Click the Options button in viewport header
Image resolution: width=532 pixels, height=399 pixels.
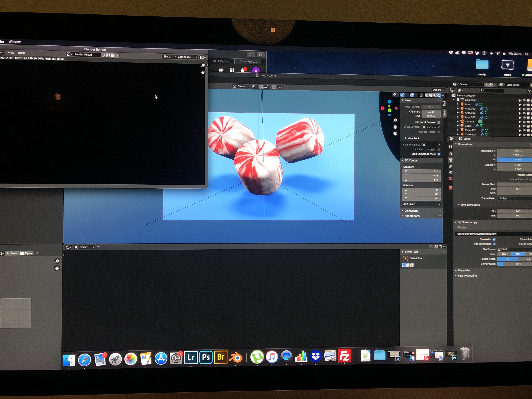[x=438, y=90]
